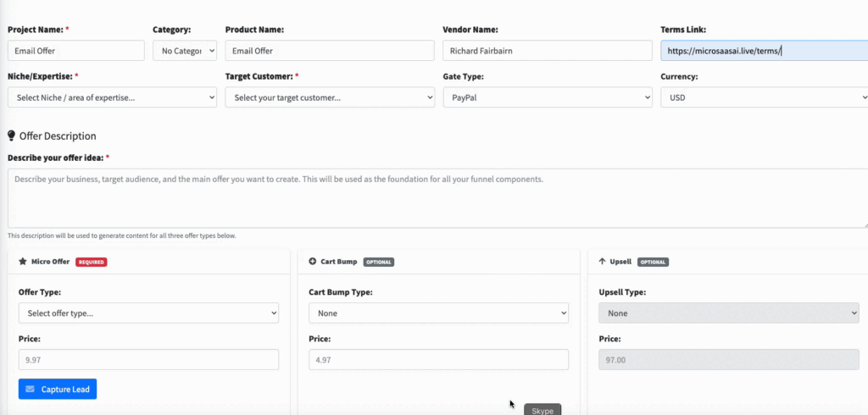Click the star icon next to Micro Offer
Viewport: 868px width, 415px height.
pos(23,262)
